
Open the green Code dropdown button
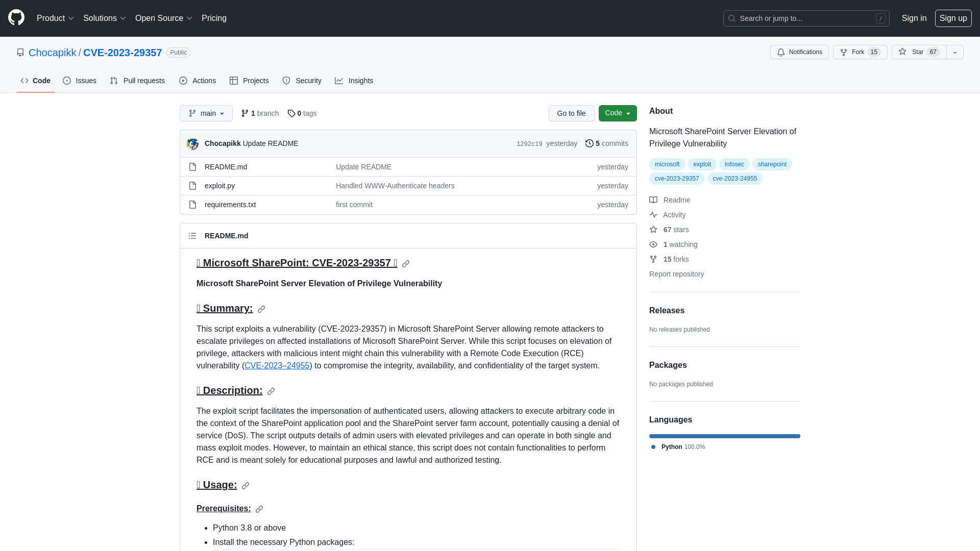tap(618, 113)
